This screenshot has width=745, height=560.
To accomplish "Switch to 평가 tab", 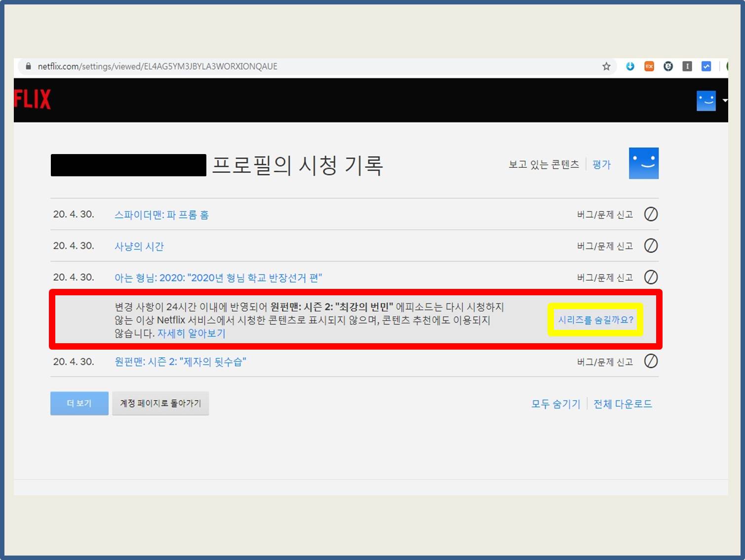I will tap(601, 164).
